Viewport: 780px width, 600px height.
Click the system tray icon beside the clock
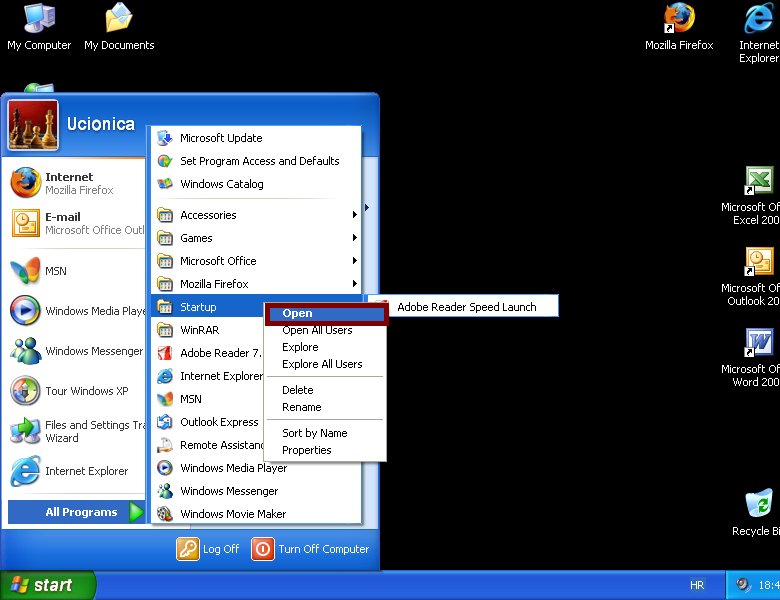743,585
